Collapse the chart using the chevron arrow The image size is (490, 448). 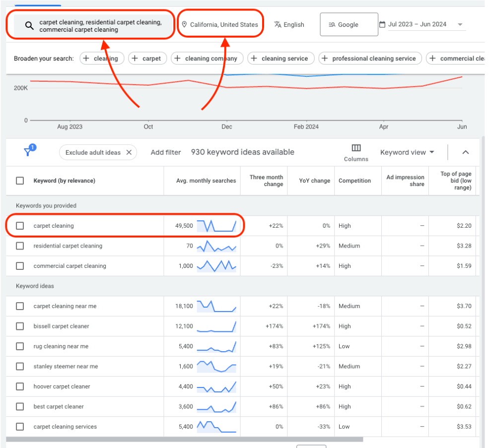[x=465, y=152]
